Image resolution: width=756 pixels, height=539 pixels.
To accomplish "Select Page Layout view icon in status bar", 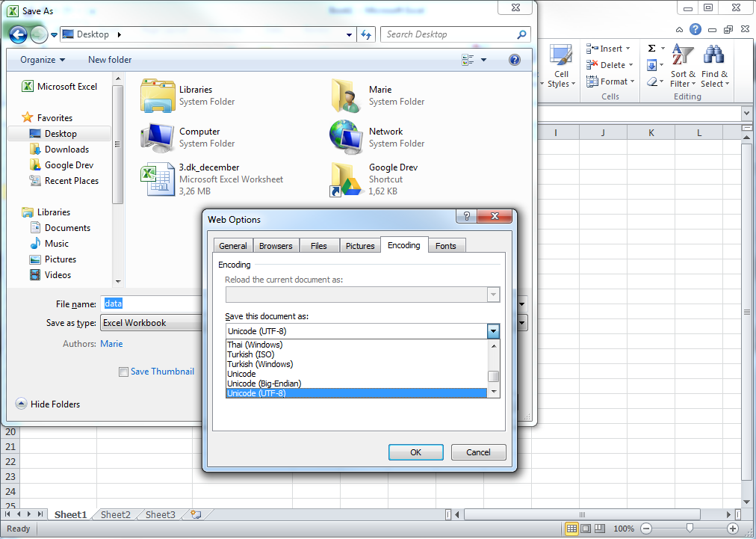I will pos(586,529).
